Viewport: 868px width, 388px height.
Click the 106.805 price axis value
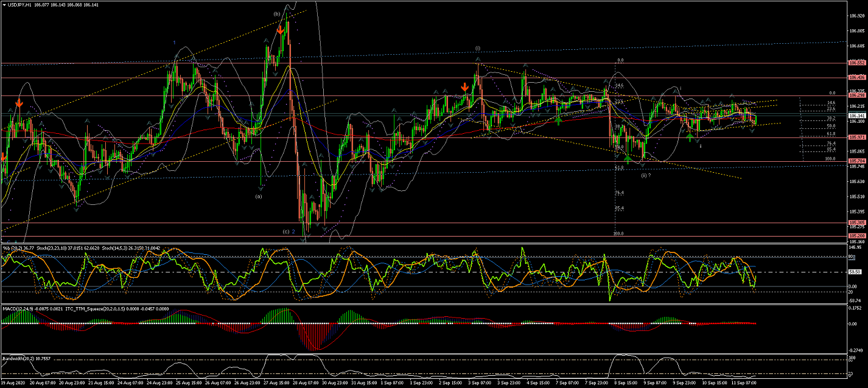click(x=857, y=31)
